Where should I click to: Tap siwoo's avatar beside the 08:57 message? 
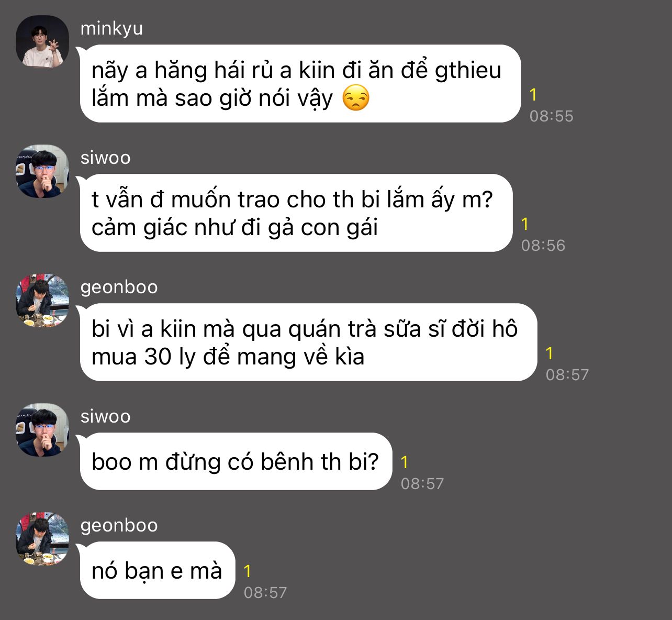42,430
